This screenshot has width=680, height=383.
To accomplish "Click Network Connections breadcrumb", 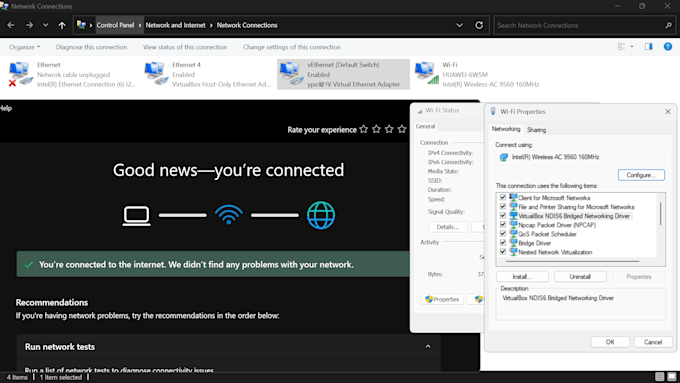I will pyautogui.click(x=247, y=25).
